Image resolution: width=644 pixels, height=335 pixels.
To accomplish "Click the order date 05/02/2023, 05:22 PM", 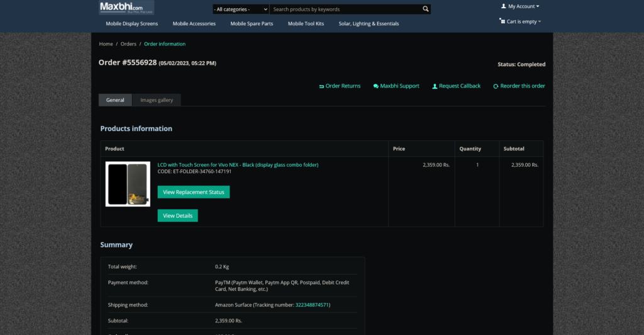I will coord(187,64).
